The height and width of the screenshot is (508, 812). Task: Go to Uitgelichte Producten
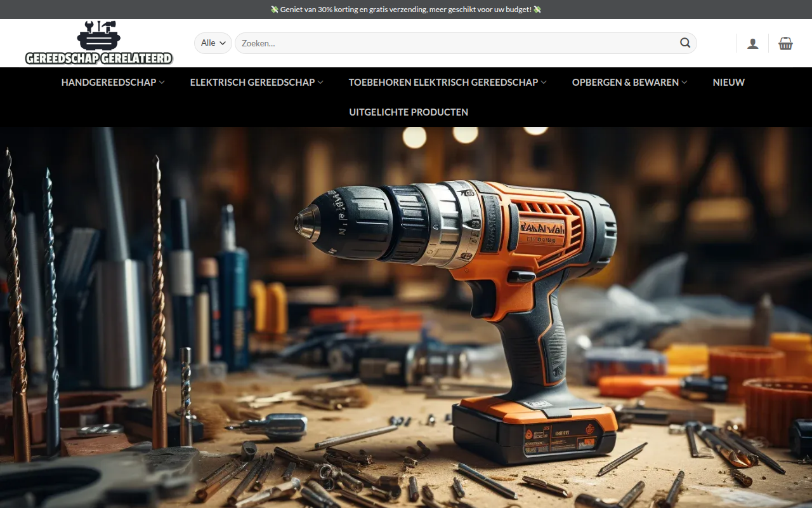tap(409, 112)
